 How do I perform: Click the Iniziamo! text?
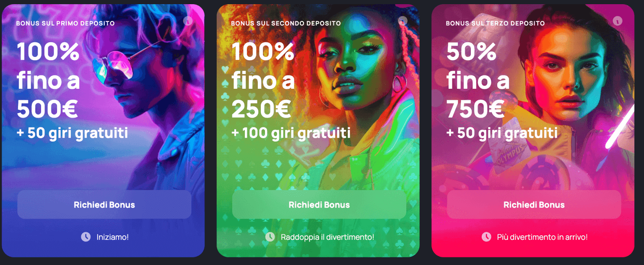tap(112, 237)
